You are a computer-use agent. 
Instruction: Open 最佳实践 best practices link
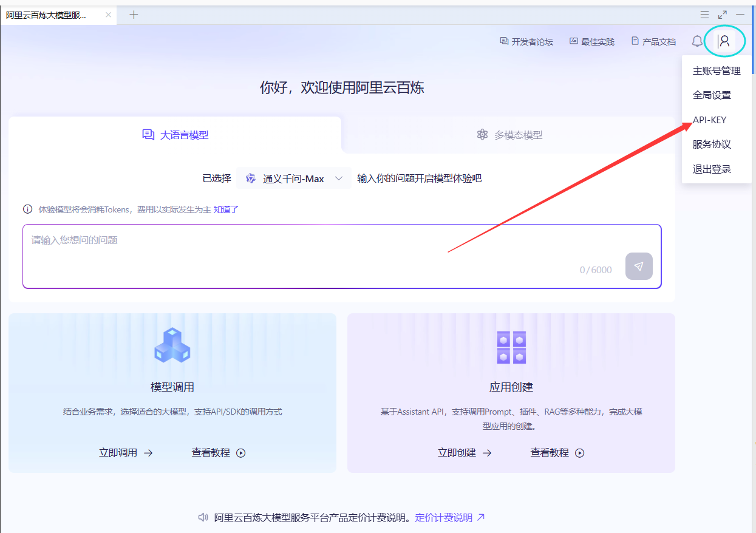pyautogui.click(x=592, y=42)
